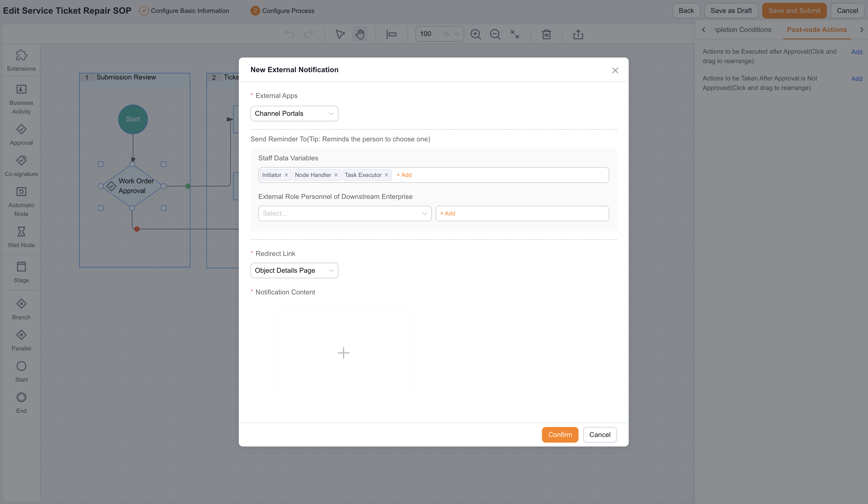Viewport: 868px width, 504px height.
Task: Add a Staff Data Variable
Action: 404,175
